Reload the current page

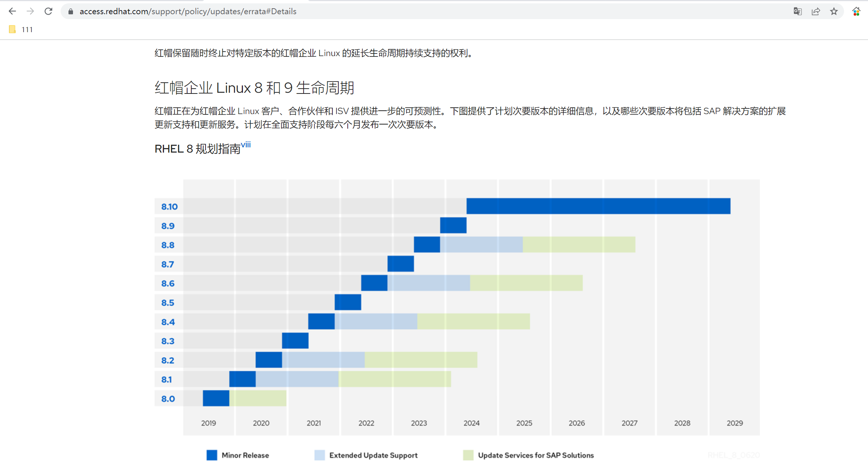(48, 11)
